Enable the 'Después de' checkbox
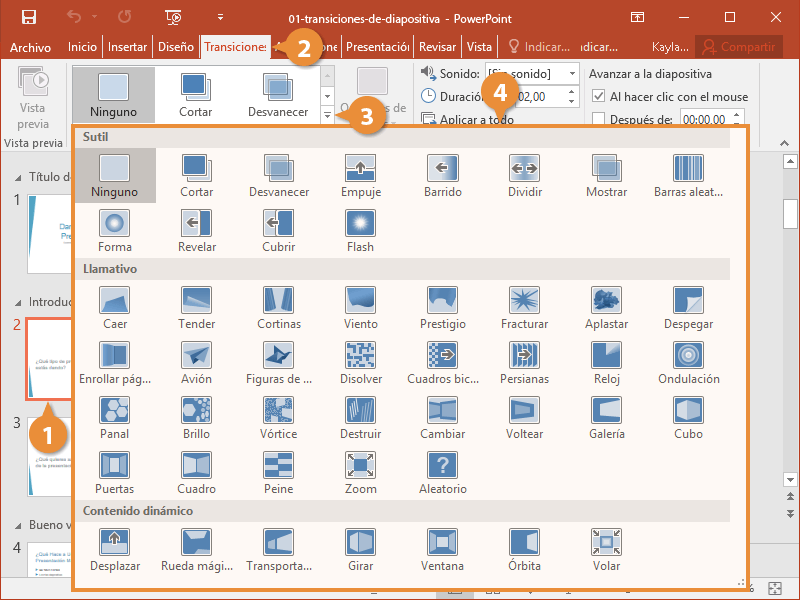800x600 pixels. point(599,119)
